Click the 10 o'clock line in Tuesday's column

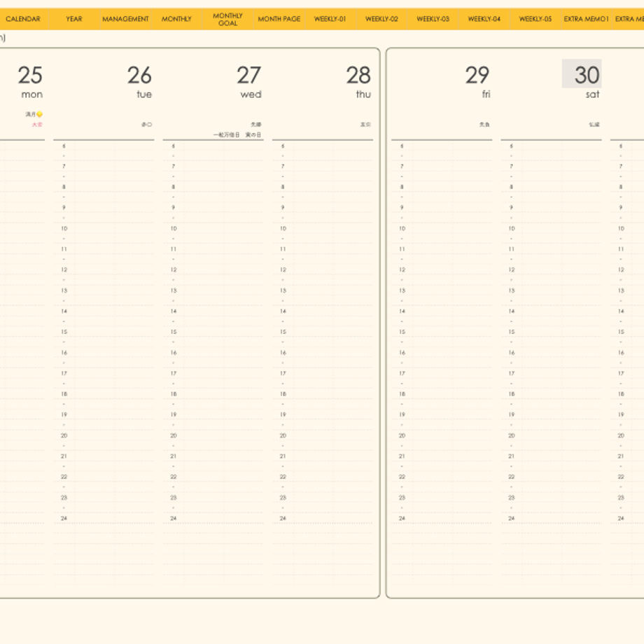[x=104, y=229]
